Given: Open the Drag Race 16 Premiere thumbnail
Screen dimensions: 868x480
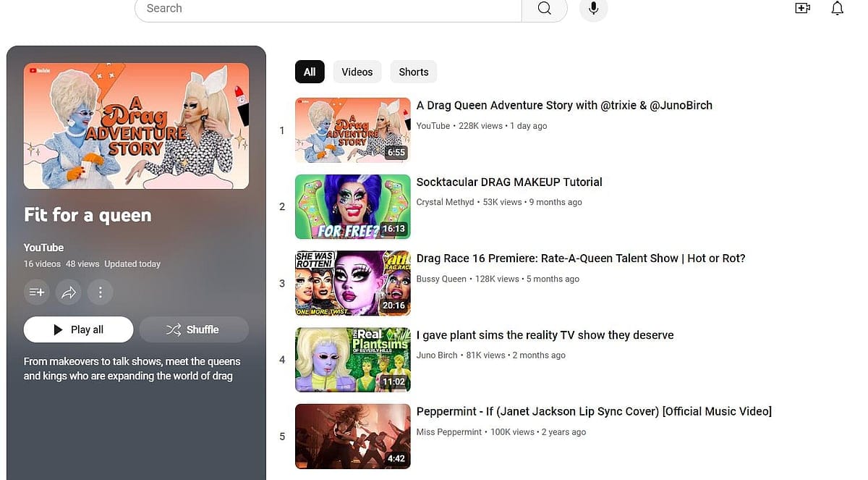Looking at the screenshot, I should (x=353, y=283).
